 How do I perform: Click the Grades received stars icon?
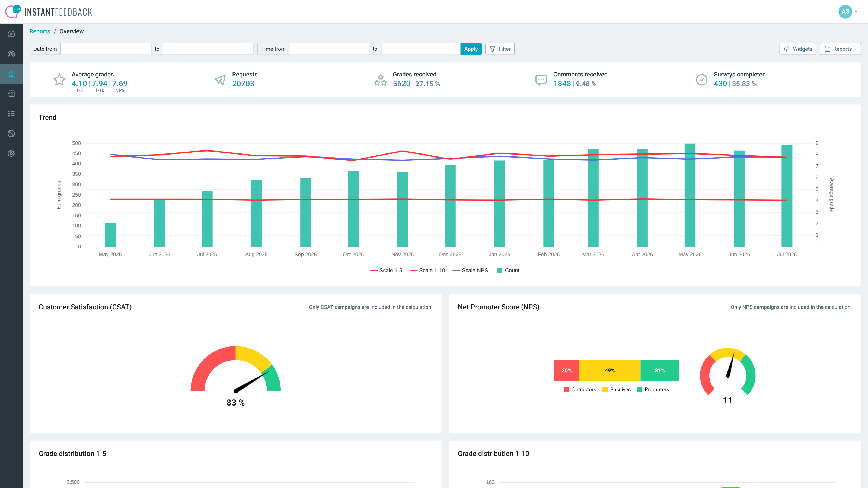(380, 80)
